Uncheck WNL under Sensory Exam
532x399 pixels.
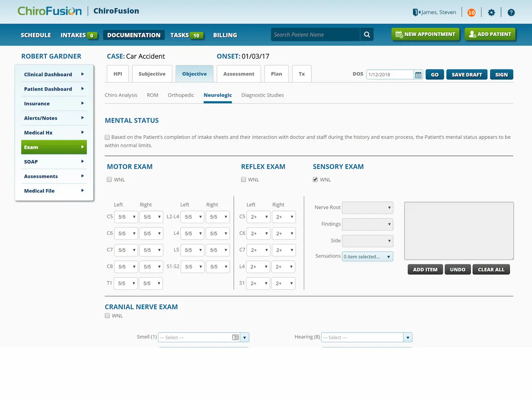point(316,179)
